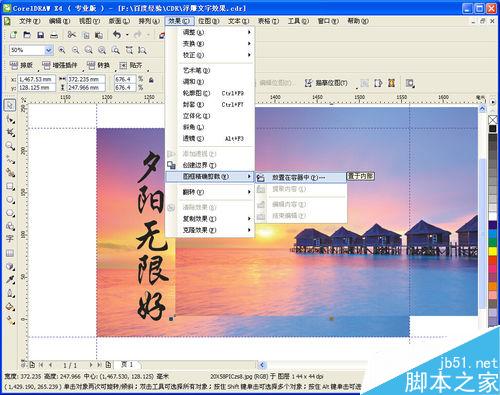The height and width of the screenshot is (395, 500).
Task: Select the Basic Shapes tool in the toolbox
Action: pyautogui.click(x=10, y=226)
